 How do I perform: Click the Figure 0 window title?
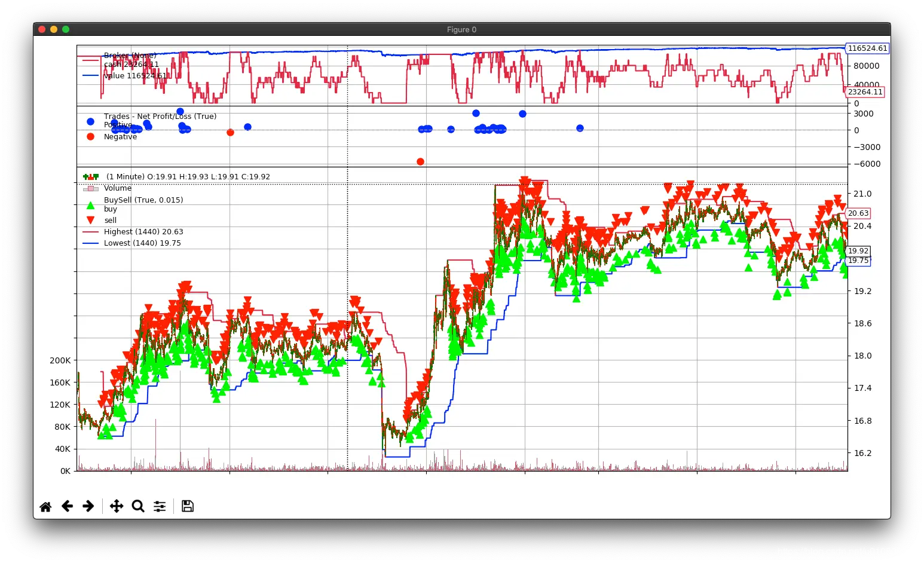(461, 29)
